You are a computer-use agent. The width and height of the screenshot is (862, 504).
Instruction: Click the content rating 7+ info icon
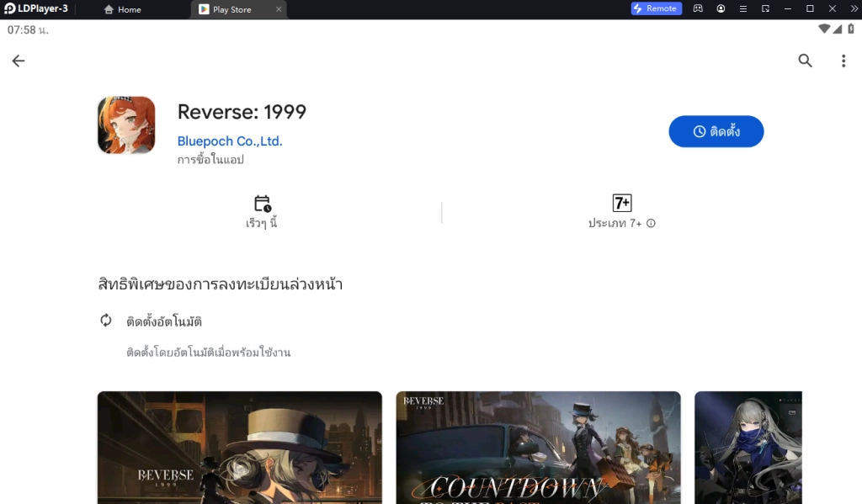pyautogui.click(x=651, y=224)
